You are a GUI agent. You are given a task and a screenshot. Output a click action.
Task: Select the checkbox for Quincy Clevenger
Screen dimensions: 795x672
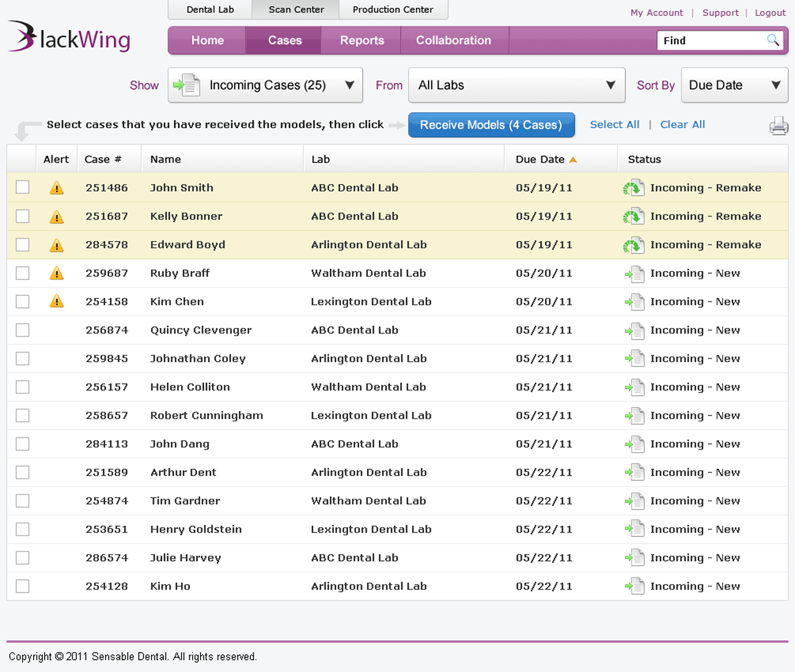point(22,330)
